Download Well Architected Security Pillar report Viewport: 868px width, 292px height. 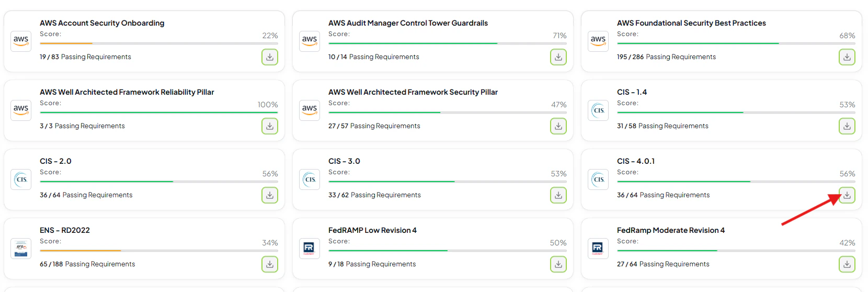[x=558, y=126]
